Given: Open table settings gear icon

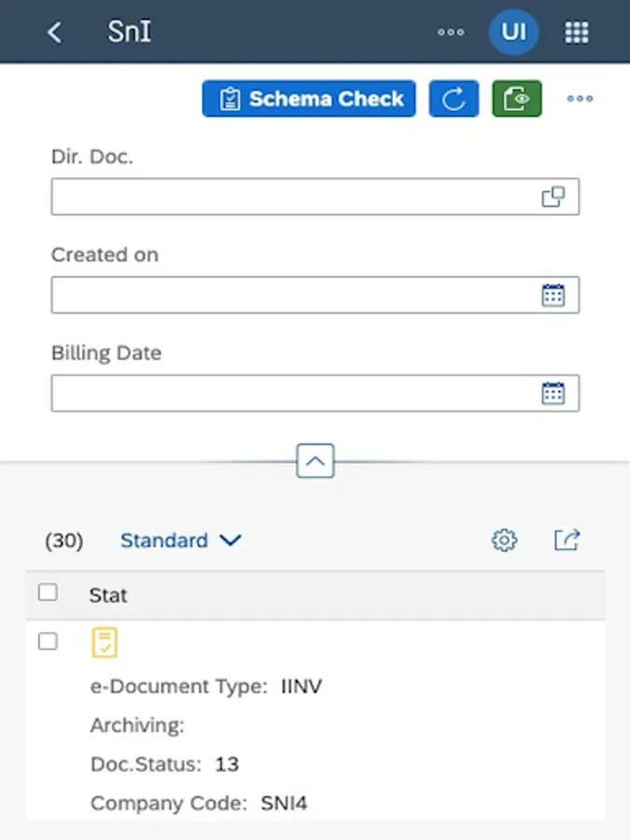Looking at the screenshot, I should 504,539.
